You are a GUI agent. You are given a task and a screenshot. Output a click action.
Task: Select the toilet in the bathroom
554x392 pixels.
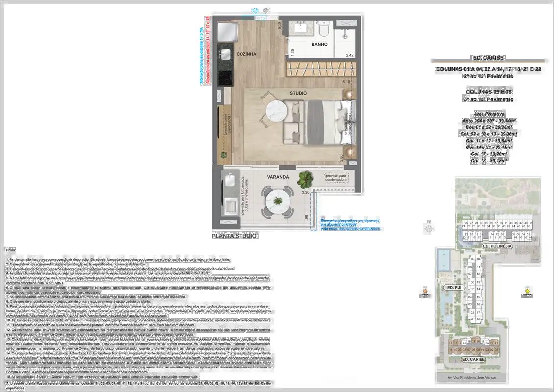point(324,28)
